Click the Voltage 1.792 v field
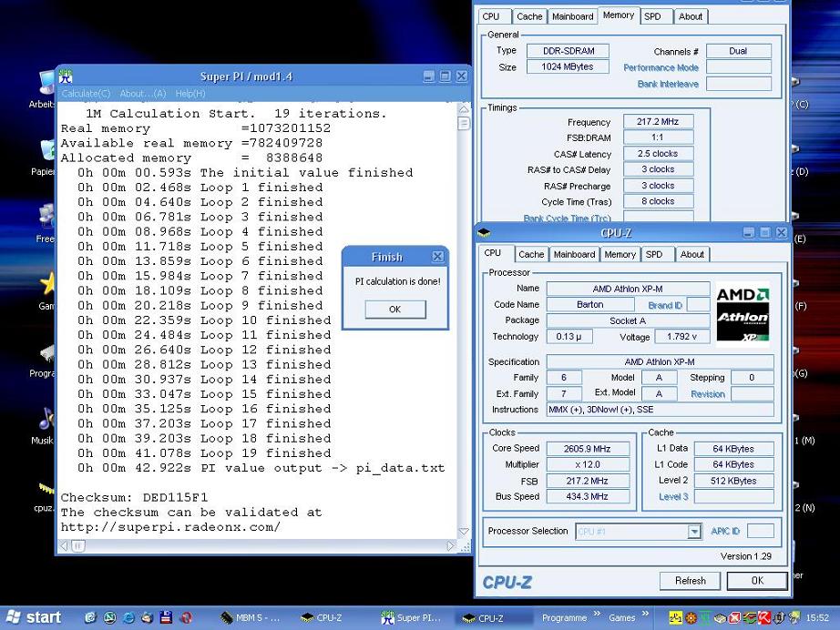The height and width of the screenshot is (630, 840). pos(681,337)
